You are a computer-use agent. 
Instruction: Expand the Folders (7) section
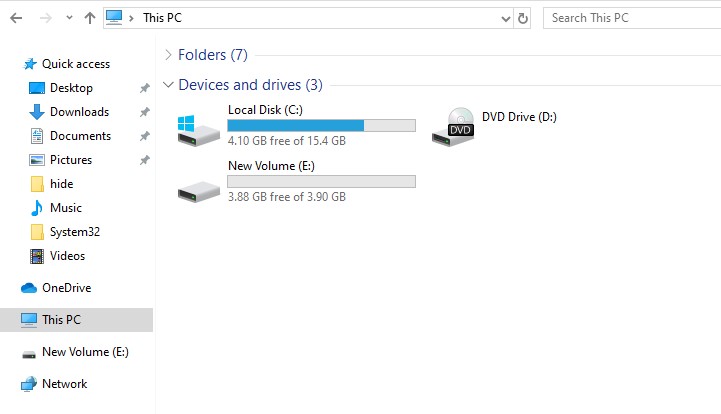click(168, 55)
